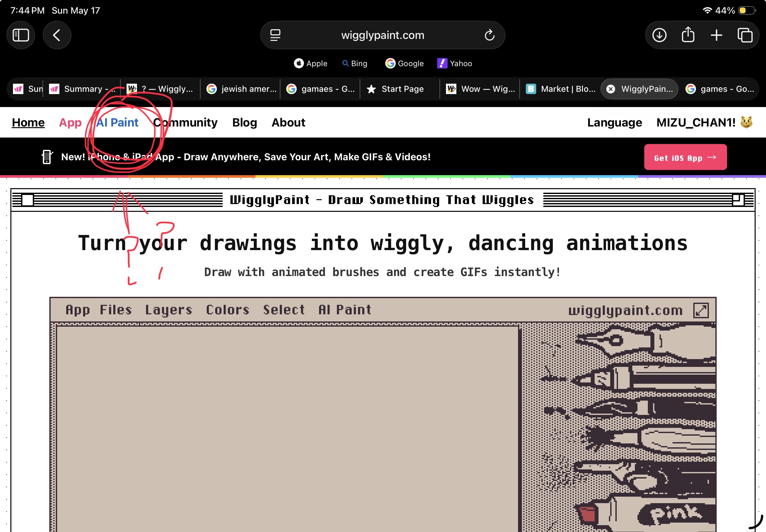Switch to the Start Page tab
The image size is (766, 532).
pos(400,89)
